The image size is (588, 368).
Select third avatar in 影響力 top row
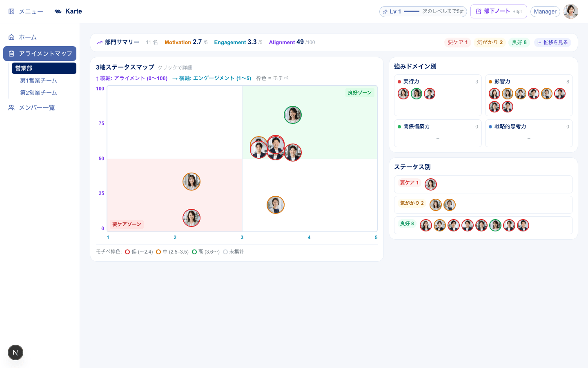521,94
